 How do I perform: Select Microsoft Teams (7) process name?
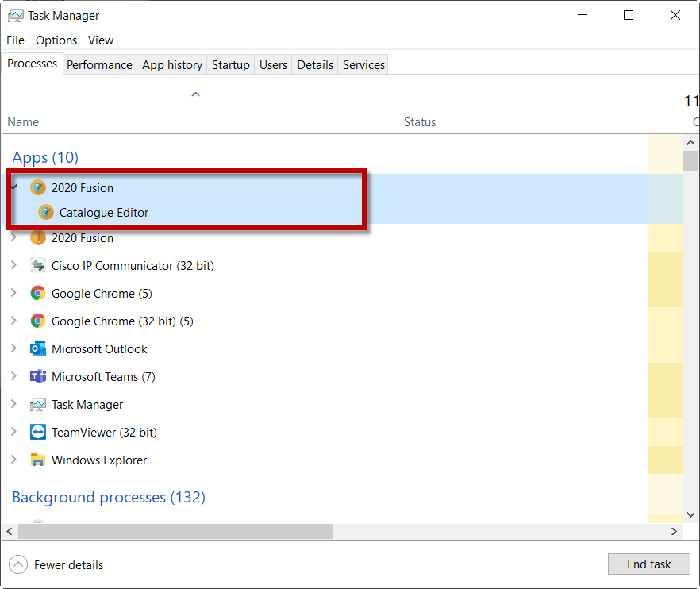coord(103,377)
